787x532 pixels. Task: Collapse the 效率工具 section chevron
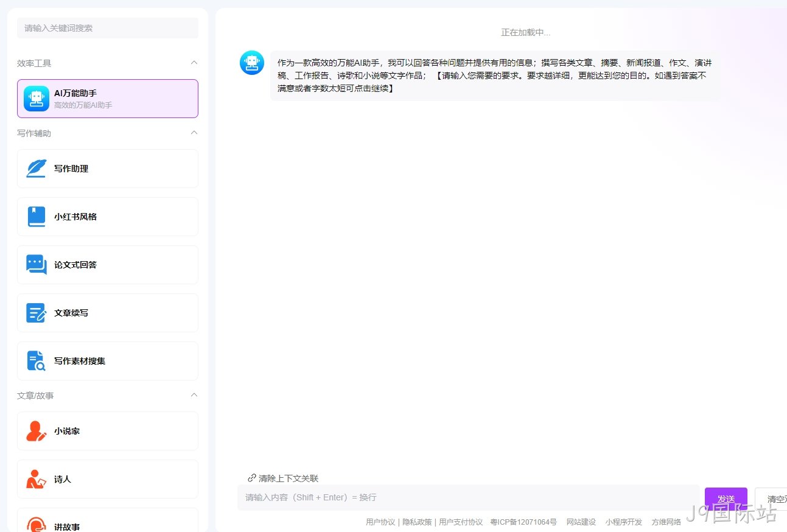click(194, 63)
